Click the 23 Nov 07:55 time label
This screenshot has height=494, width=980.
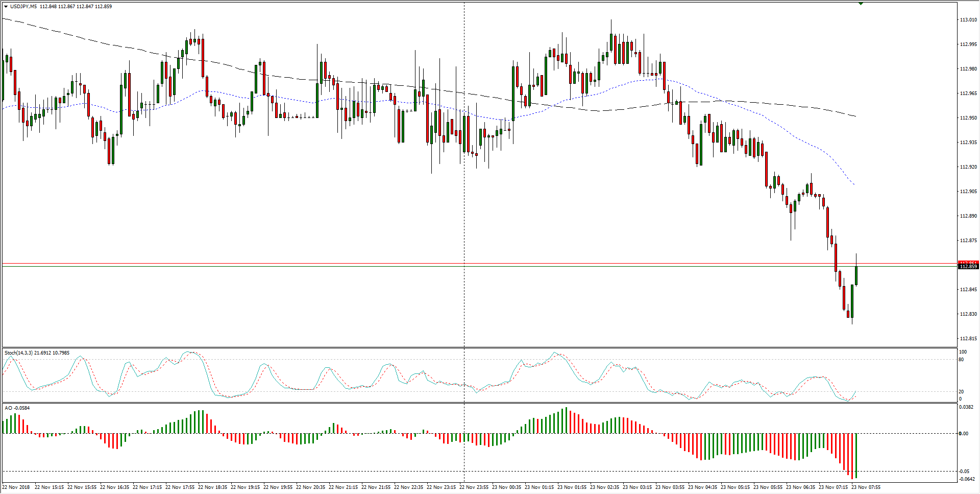866,487
